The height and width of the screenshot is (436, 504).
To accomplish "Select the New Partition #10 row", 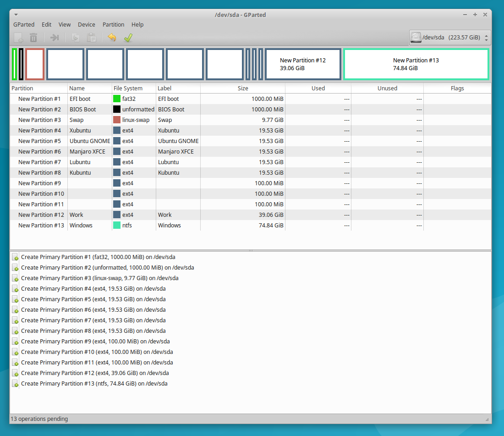I will (x=250, y=193).
